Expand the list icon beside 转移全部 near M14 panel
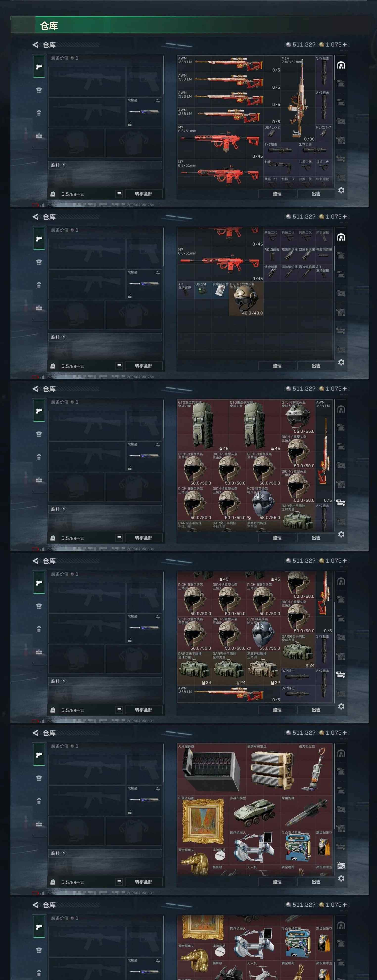The image size is (377, 980). click(119, 194)
